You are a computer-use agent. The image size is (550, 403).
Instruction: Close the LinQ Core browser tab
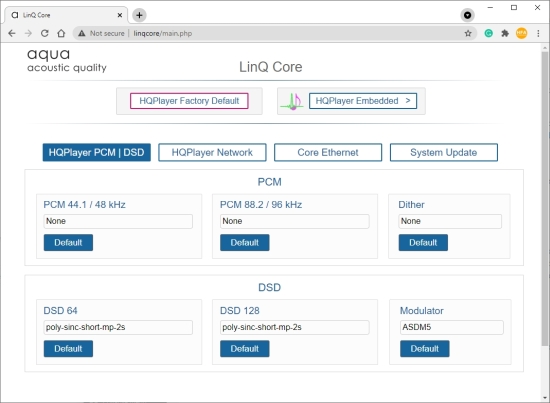pos(120,15)
